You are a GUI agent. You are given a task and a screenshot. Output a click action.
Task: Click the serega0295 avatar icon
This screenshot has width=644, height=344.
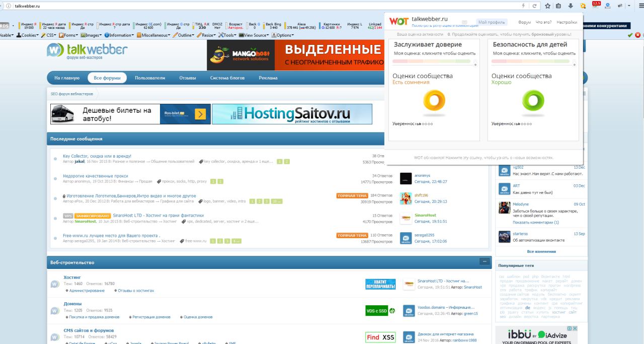406,238
